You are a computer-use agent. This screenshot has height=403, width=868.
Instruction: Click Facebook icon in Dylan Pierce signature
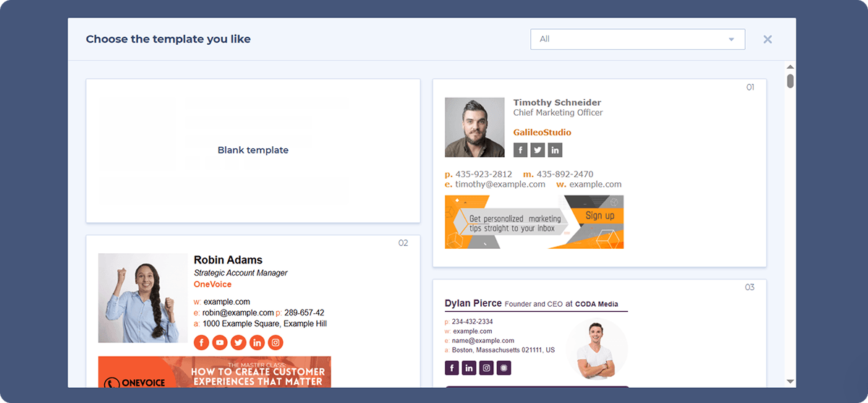point(452,368)
